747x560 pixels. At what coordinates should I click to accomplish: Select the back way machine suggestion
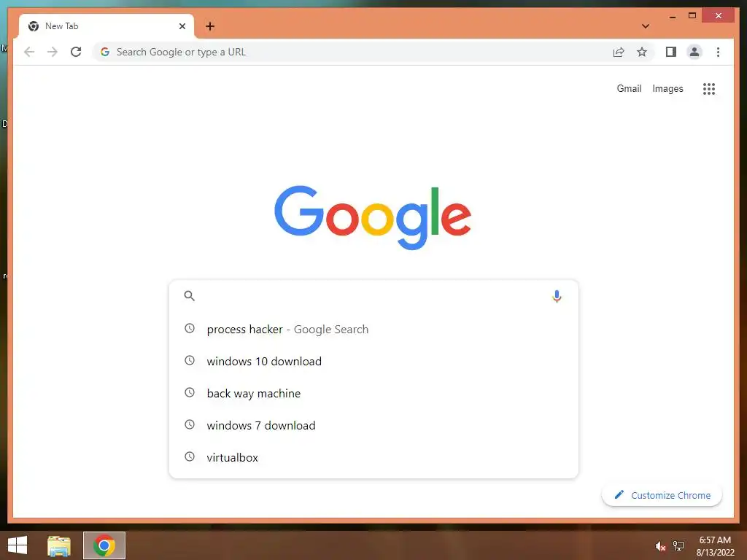[x=373, y=393]
